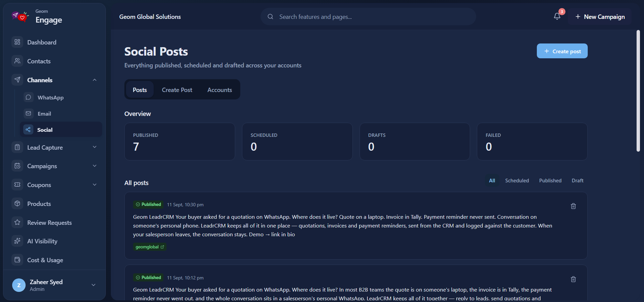Screen dimensions: 644x302
Task: Collapse the Channels section chevron
Action: pyautogui.click(x=95, y=80)
